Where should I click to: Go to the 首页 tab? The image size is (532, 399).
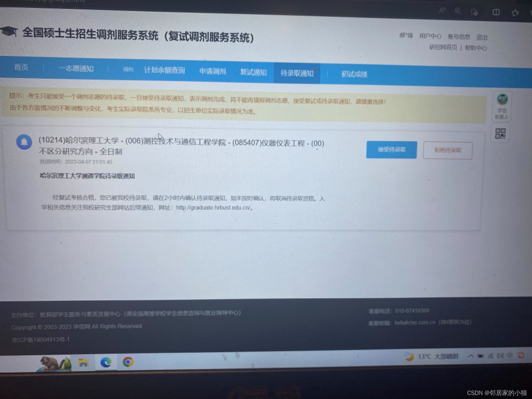(x=21, y=67)
